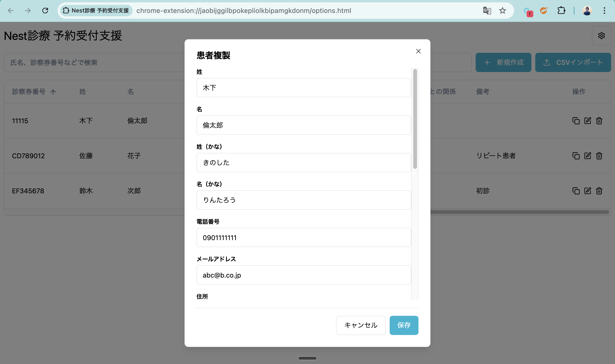Focus the 電話番号 input field
The image size is (615, 364).
(304, 237)
